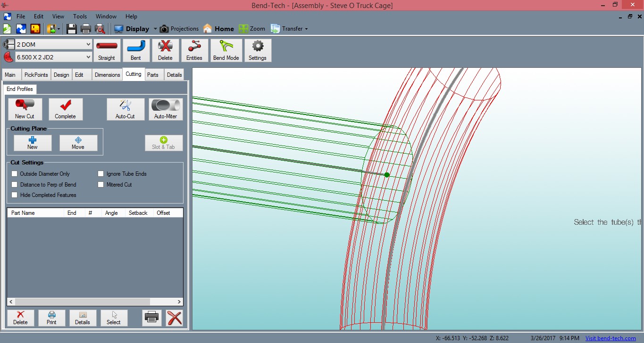This screenshot has width=644, height=343.
Task: Toggle the Mitered Cut checkbox
Action: (x=101, y=185)
